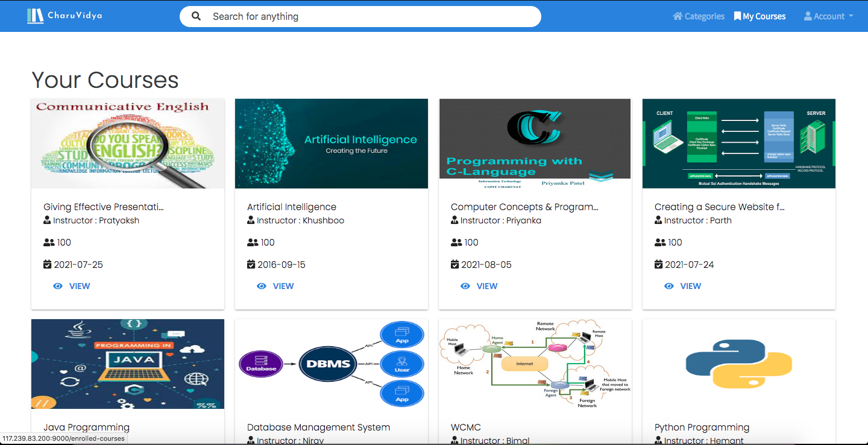Open WCMC network diagram thumbnail

point(535,364)
